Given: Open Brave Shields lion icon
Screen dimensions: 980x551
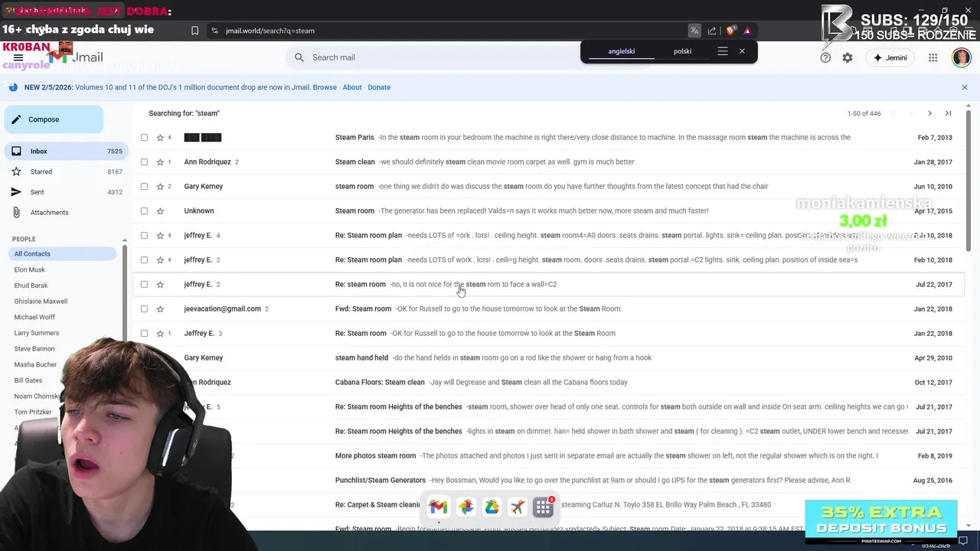Looking at the screenshot, I should click(730, 31).
